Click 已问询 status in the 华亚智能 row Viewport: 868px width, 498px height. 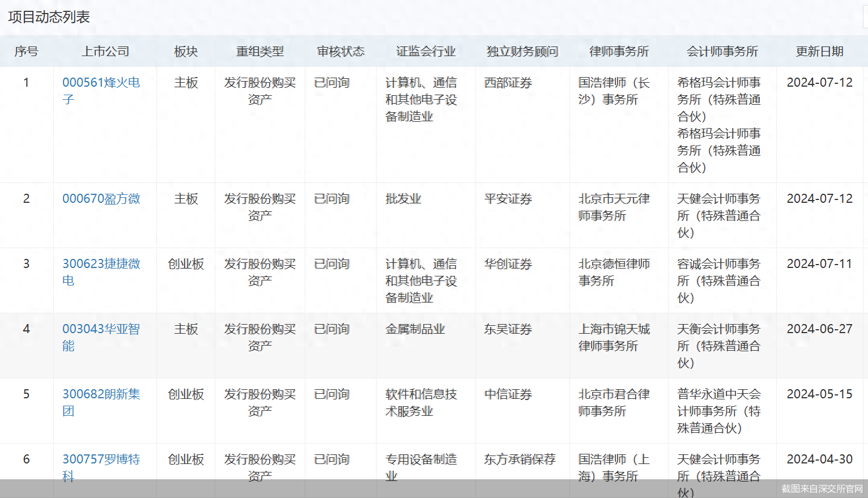click(332, 329)
